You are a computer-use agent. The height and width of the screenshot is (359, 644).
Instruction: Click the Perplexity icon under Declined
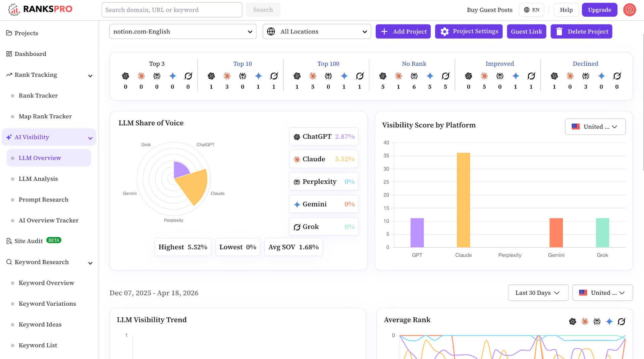pos(586,76)
